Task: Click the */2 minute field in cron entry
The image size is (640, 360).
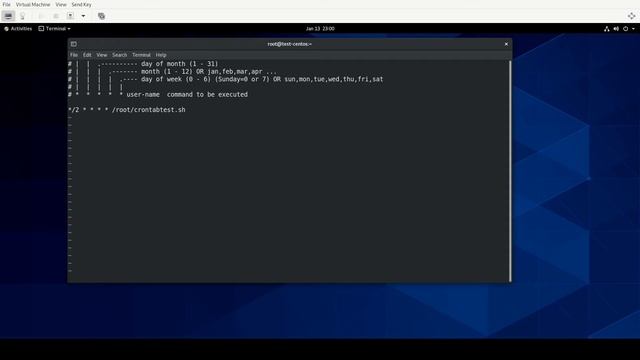Action: [x=73, y=110]
